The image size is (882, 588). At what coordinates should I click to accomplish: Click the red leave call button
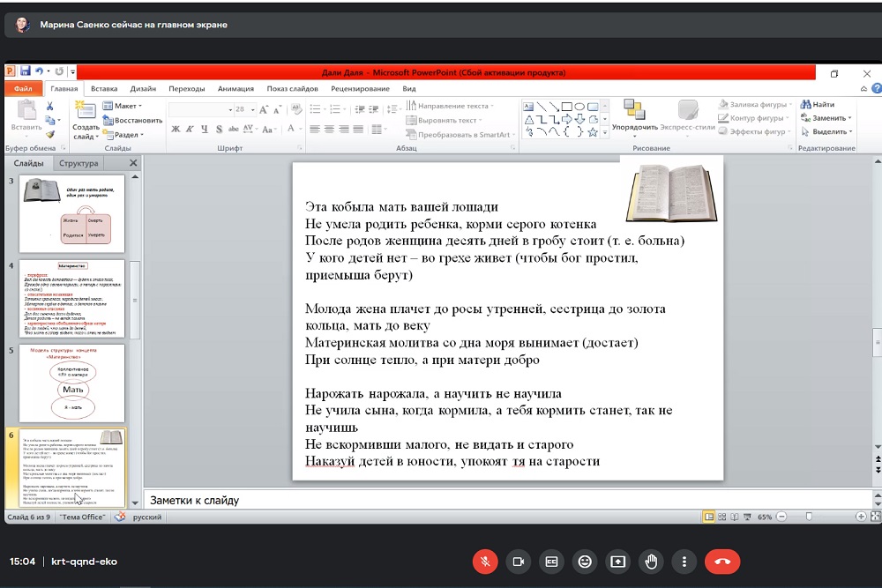(721, 562)
